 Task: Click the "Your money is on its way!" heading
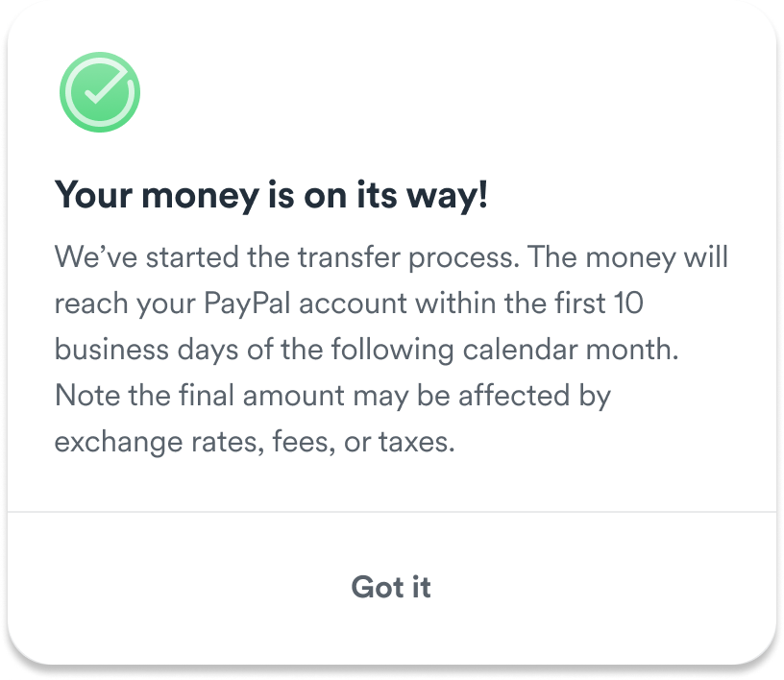[x=272, y=196]
